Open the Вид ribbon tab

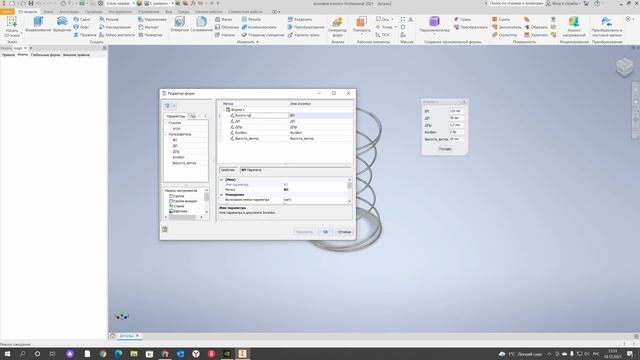point(168,11)
